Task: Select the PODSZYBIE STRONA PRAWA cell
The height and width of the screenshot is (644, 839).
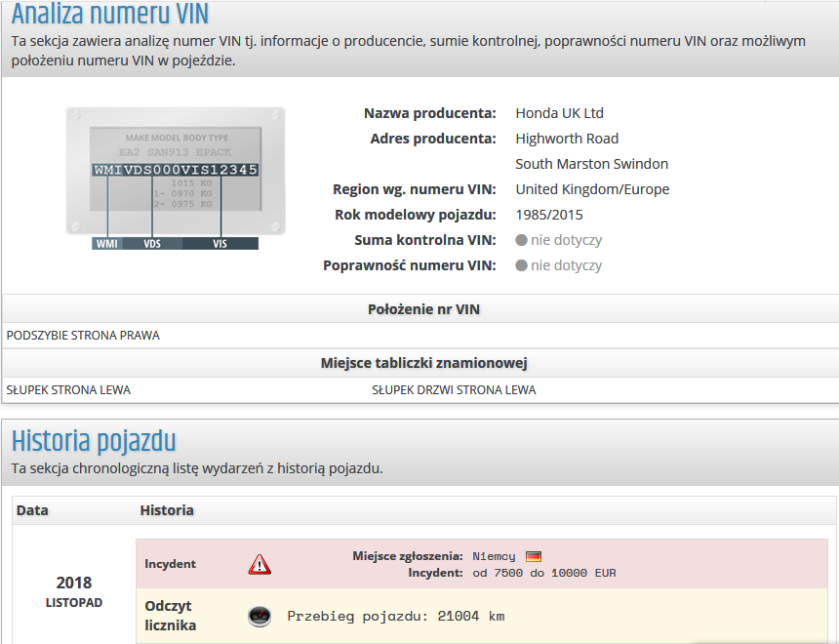Action: coord(83,336)
